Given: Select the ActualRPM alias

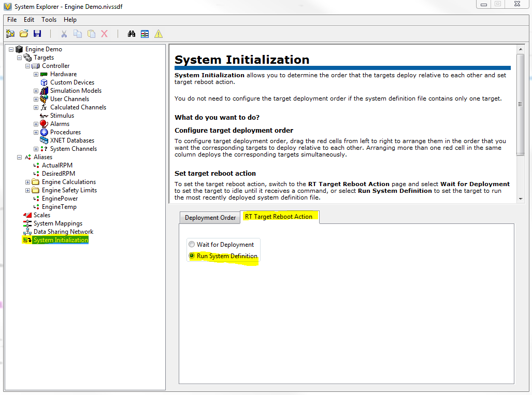Looking at the screenshot, I should (x=57, y=165).
